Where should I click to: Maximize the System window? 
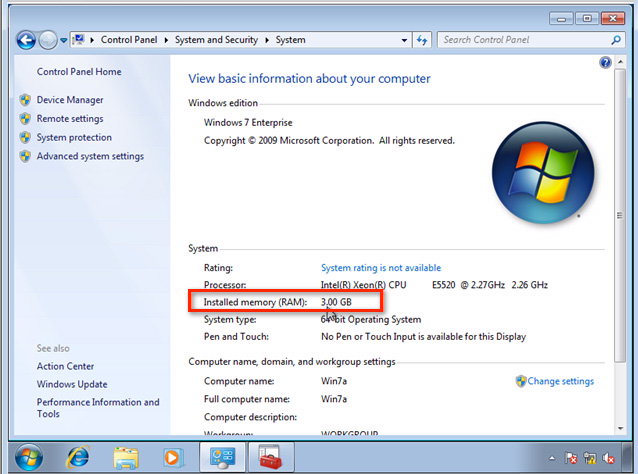tap(587, 19)
